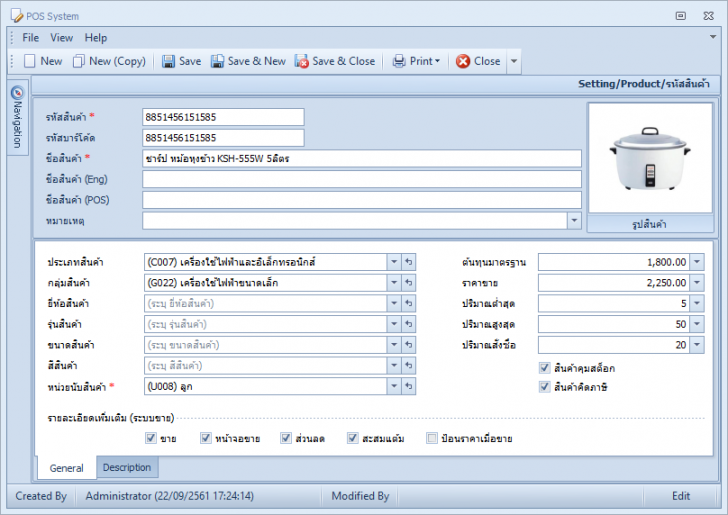Click the toolbar overflow options arrow
Image resolution: width=728 pixels, height=515 pixels.
[x=514, y=61]
